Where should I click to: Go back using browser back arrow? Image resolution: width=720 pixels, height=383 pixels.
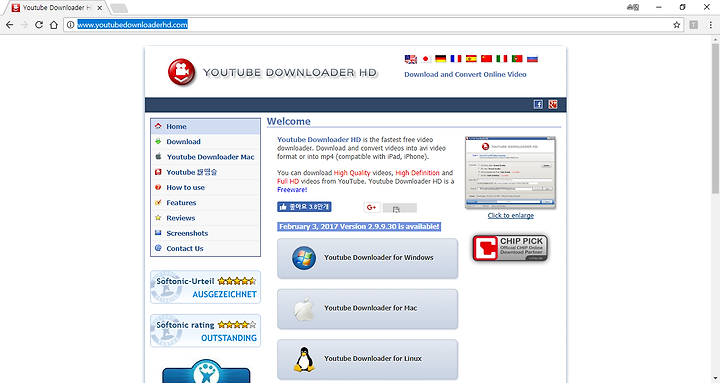click(x=10, y=25)
